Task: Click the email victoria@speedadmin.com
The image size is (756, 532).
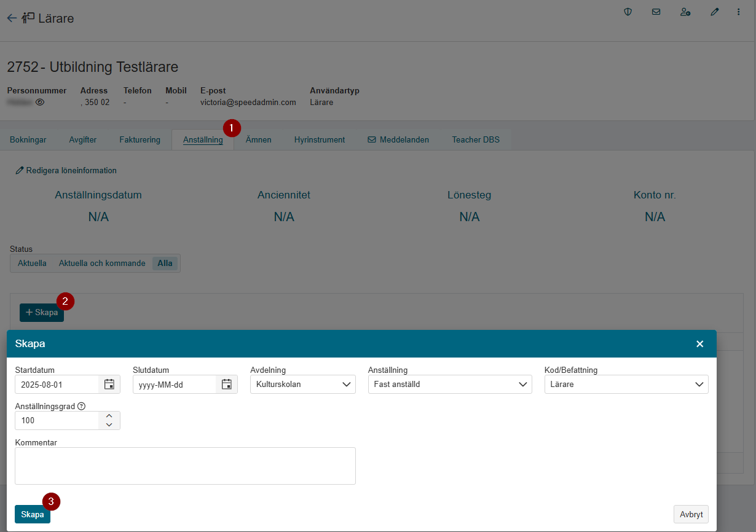Action: point(248,103)
